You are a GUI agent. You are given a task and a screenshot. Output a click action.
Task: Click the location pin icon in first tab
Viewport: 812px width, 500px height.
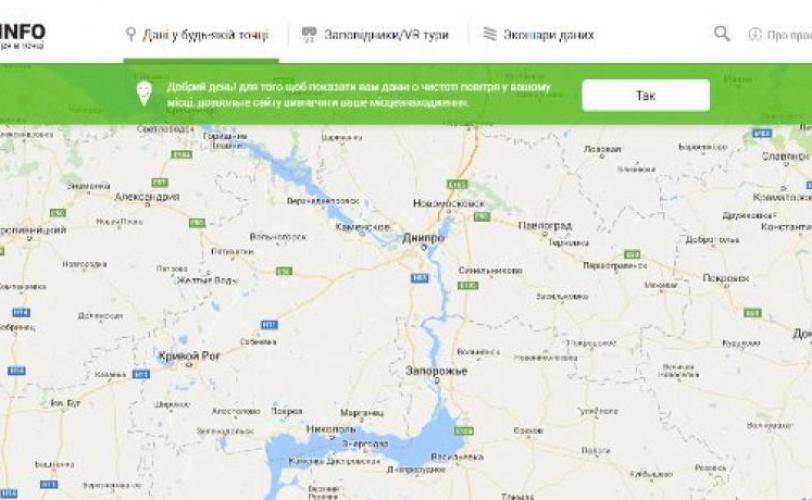click(131, 34)
